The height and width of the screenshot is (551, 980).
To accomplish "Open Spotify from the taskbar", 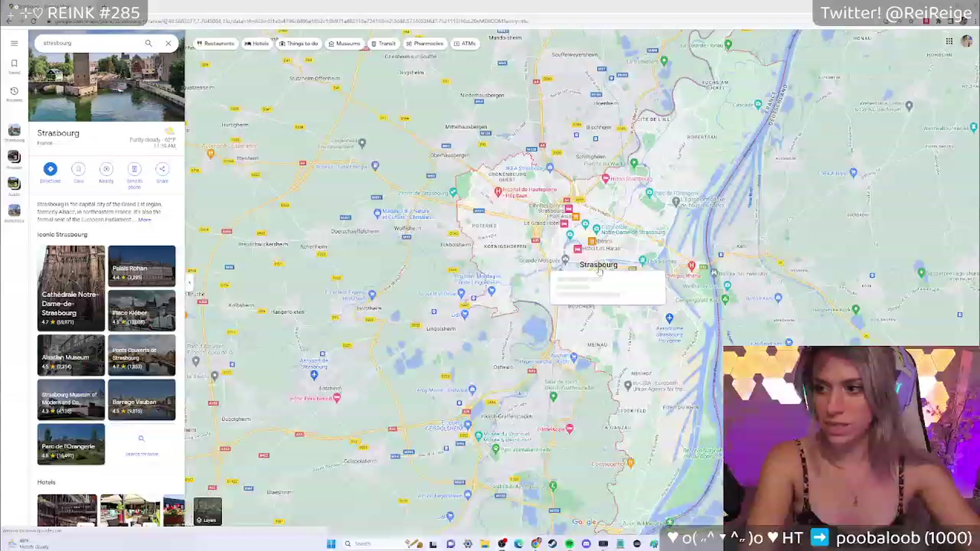I will tap(569, 544).
